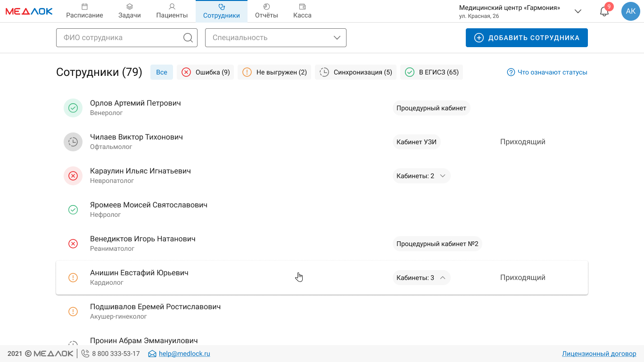Click the mail envelope icon in footer
Screen dimensions: 644x362
(x=152, y=354)
